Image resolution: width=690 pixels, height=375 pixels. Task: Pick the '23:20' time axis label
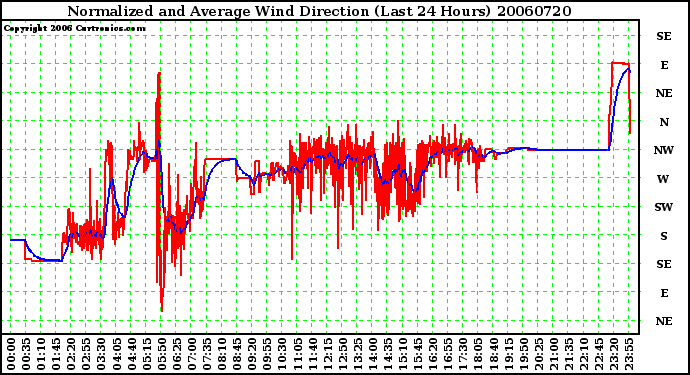click(614, 354)
